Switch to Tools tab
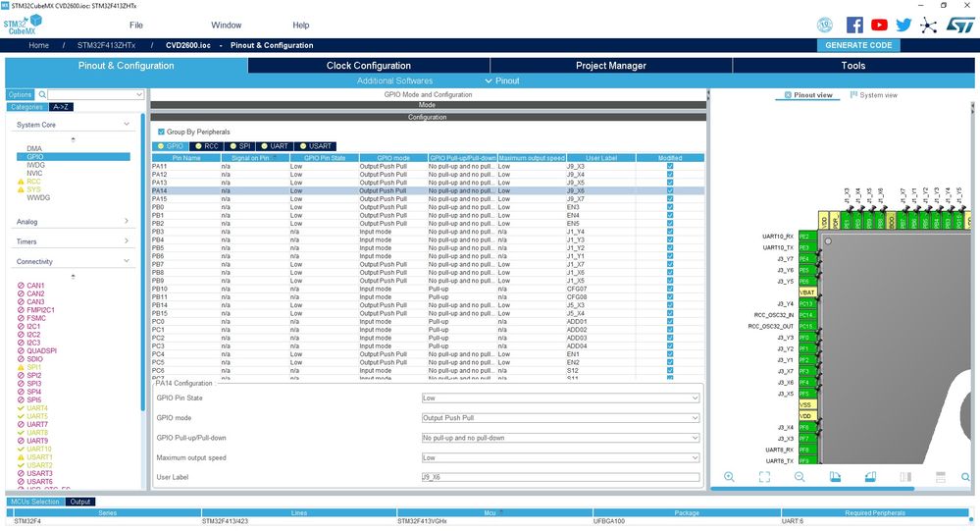The height and width of the screenshot is (531, 980). pos(853,66)
